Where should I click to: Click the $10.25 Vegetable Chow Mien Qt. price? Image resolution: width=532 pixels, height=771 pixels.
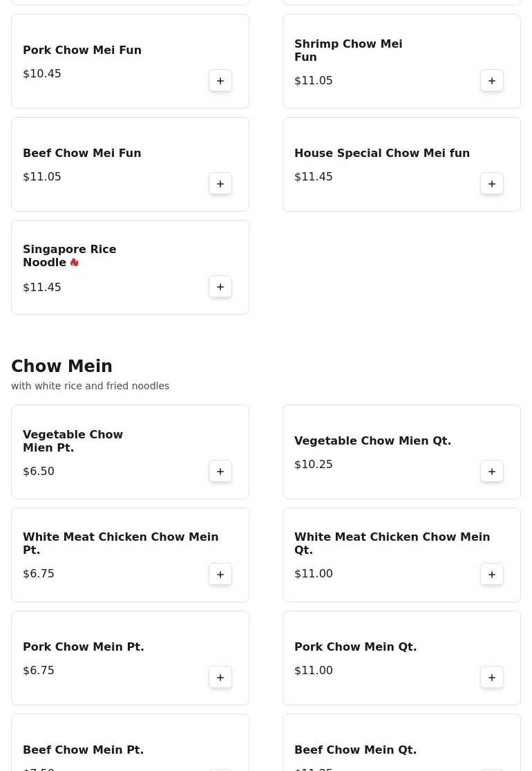314,464
